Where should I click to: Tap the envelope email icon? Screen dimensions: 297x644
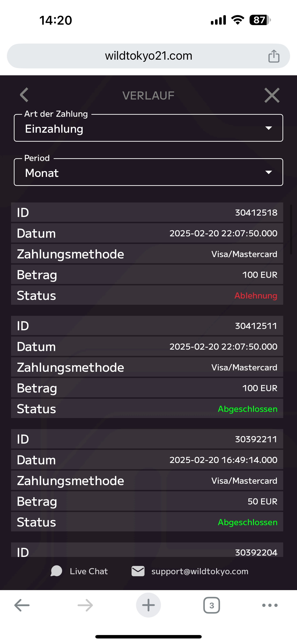(138, 571)
